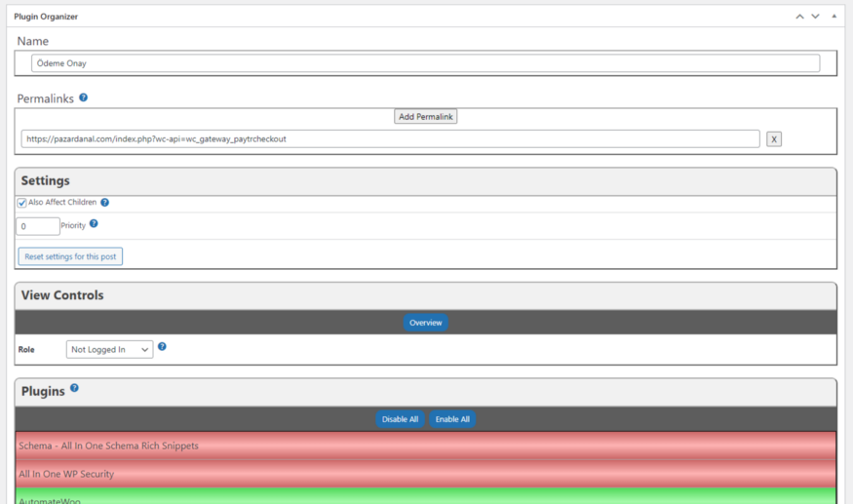853x504 pixels.
Task: Open the Role help icon
Action: tap(162, 347)
